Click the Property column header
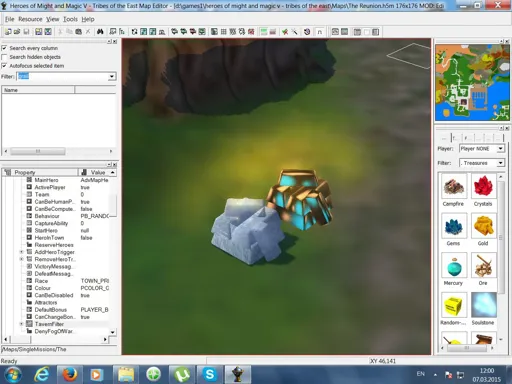512x384 pixels. [40, 172]
